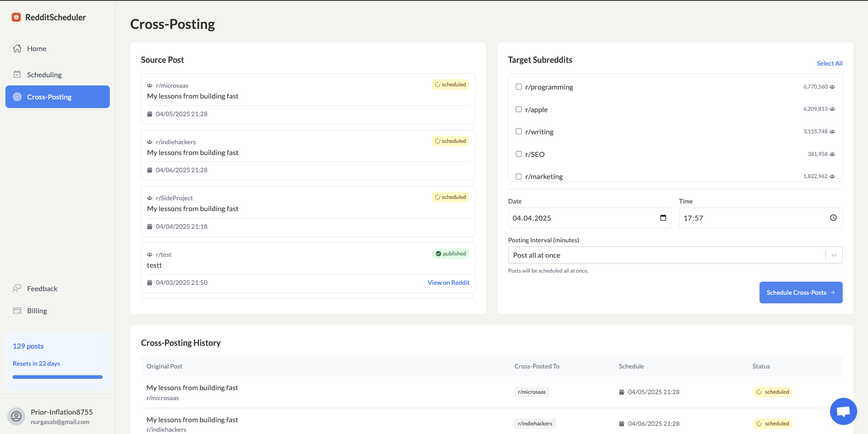Check the r/apple checkbox
The width and height of the screenshot is (868, 434).
519,109
